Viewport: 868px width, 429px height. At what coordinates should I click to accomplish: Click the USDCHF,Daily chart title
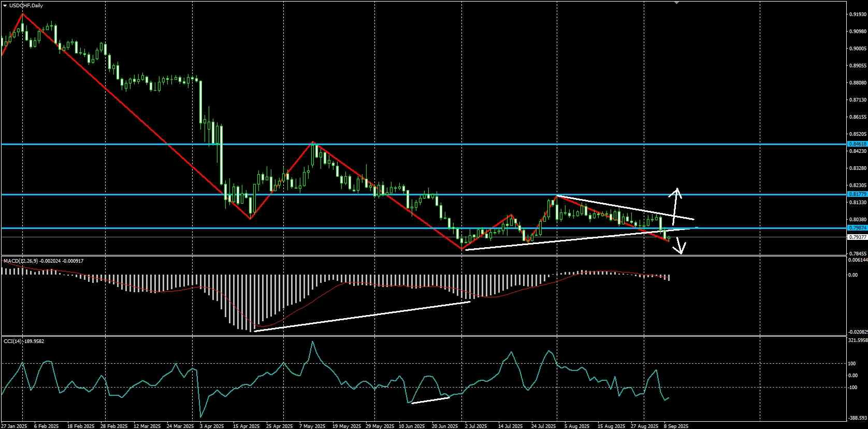click(26, 5)
